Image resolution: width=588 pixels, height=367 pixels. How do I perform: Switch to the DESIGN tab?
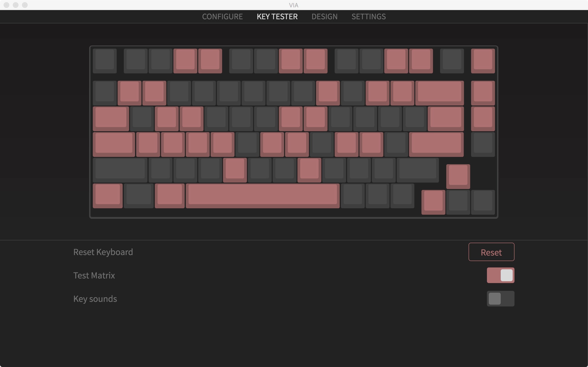coord(324,16)
